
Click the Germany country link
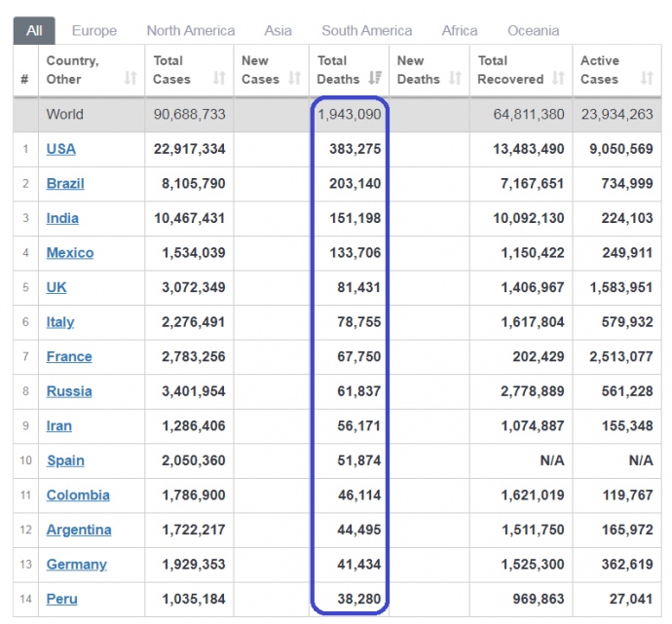pos(76,565)
